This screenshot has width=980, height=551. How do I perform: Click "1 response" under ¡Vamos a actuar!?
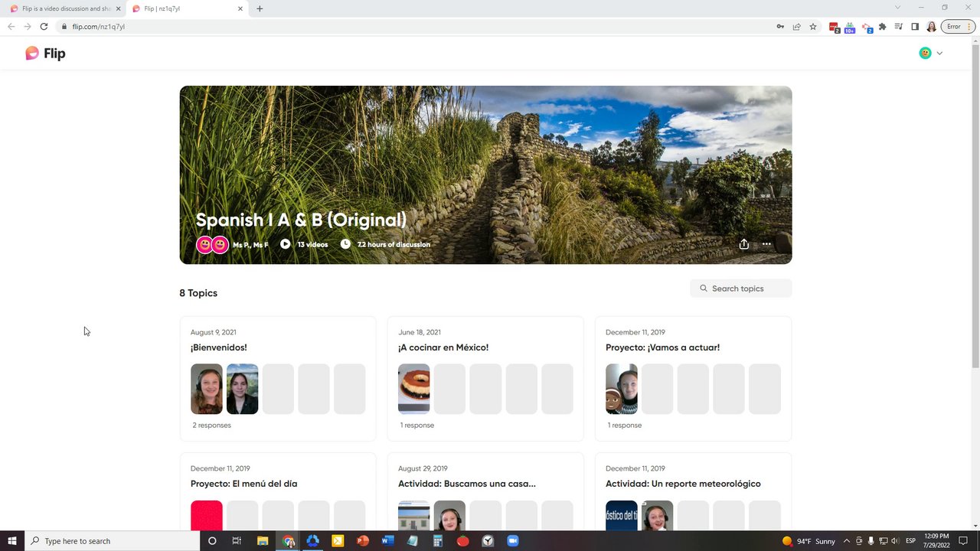[x=625, y=425]
